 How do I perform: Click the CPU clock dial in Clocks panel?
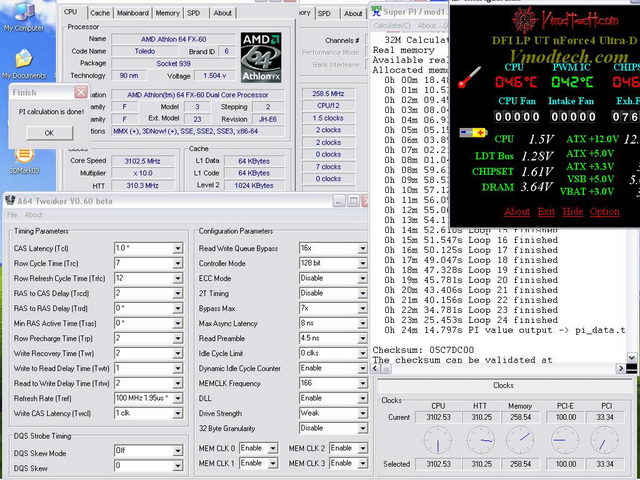click(438, 441)
